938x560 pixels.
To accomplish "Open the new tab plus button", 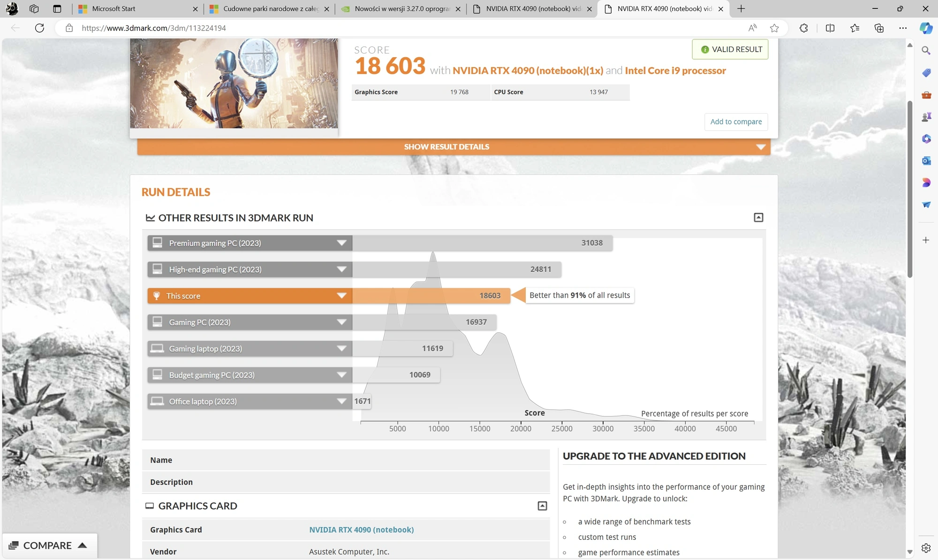I will pyautogui.click(x=741, y=8).
